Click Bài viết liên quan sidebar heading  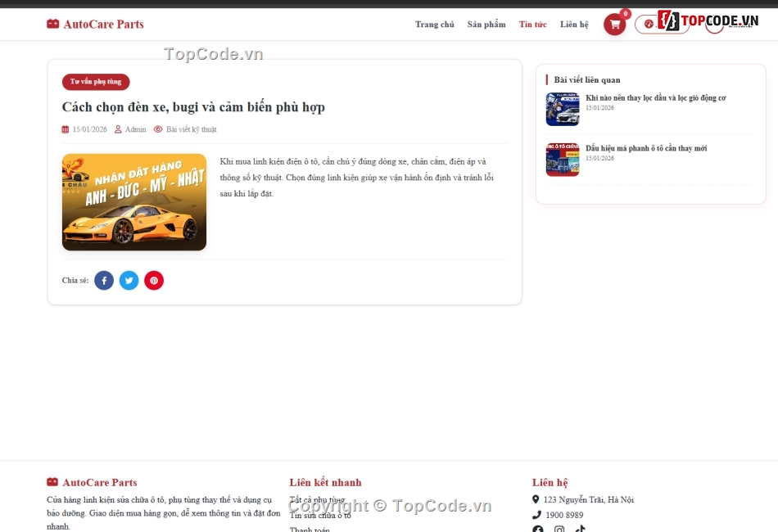click(x=587, y=80)
